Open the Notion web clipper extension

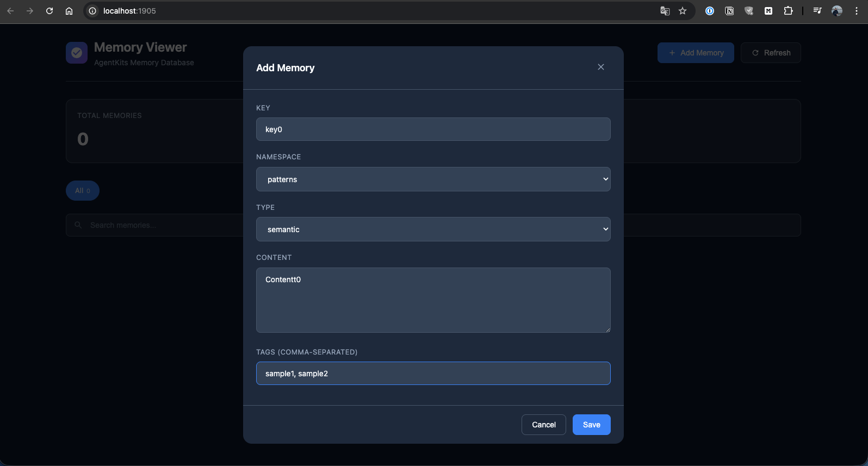729,11
